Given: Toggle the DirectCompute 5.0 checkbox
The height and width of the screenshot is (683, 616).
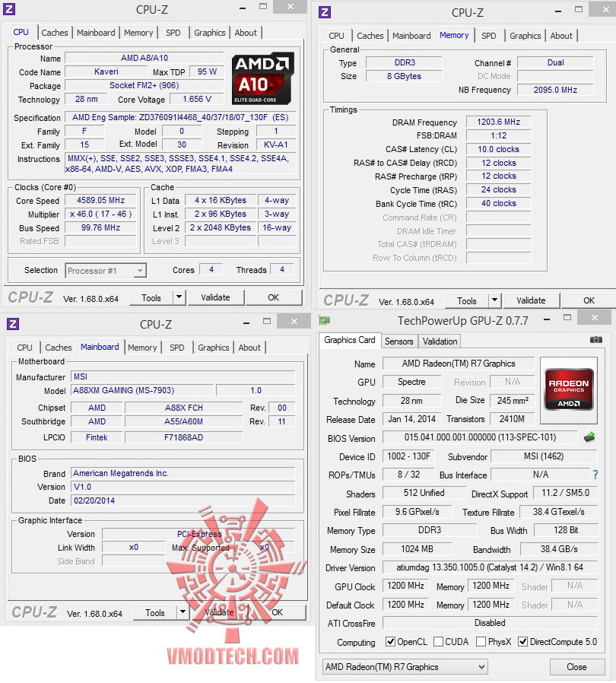Looking at the screenshot, I should pos(522,642).
